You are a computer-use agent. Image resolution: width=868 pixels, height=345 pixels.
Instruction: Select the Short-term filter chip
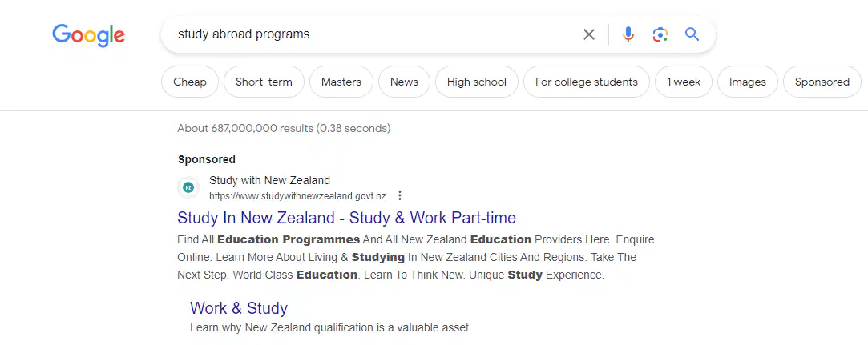tap(264, 82)
